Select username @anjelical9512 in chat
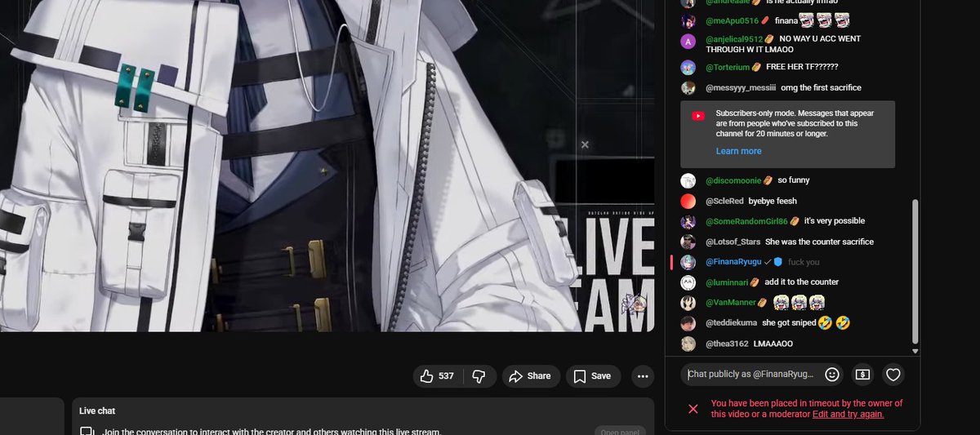This screenshot has width=980, height=435. (x=734, y=38)
